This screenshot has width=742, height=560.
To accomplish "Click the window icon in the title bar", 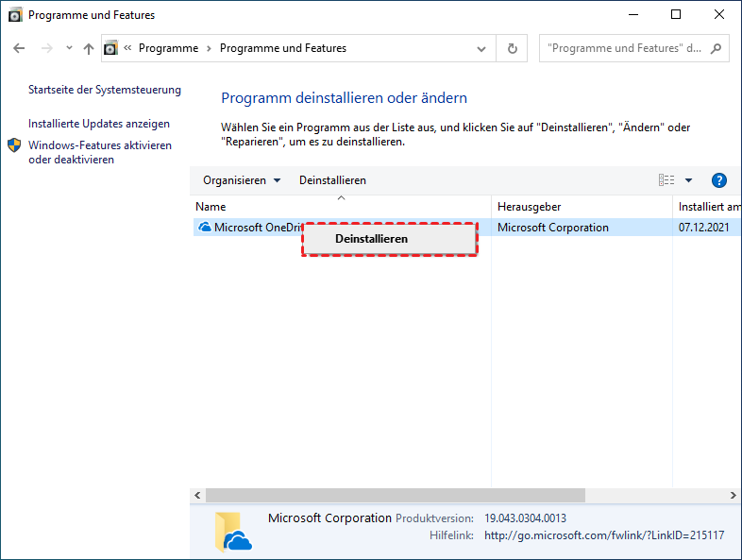I will pos(15,15).
